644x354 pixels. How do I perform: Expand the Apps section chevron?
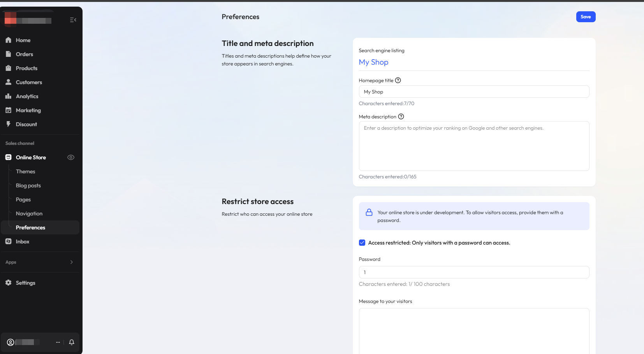[x=72, y=262]
